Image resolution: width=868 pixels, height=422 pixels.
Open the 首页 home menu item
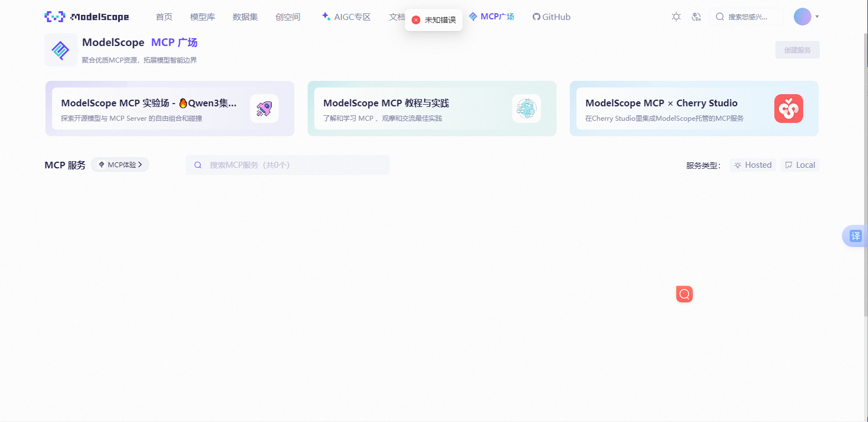click(164, 17)
